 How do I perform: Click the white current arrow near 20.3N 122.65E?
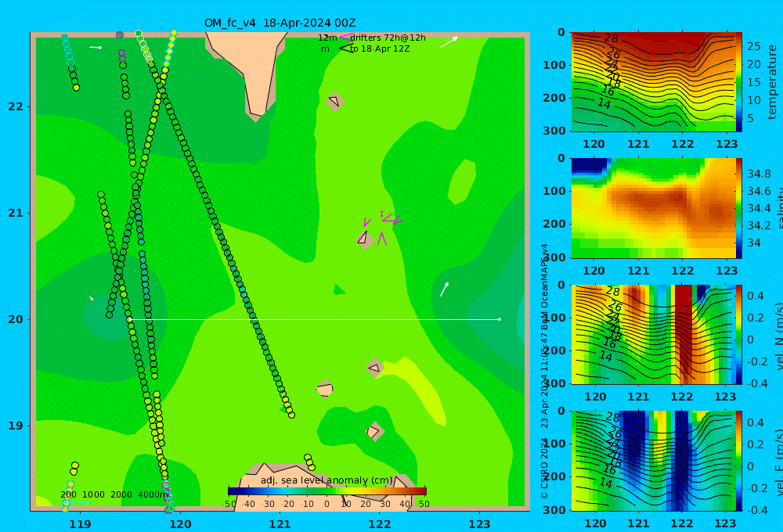444,289
